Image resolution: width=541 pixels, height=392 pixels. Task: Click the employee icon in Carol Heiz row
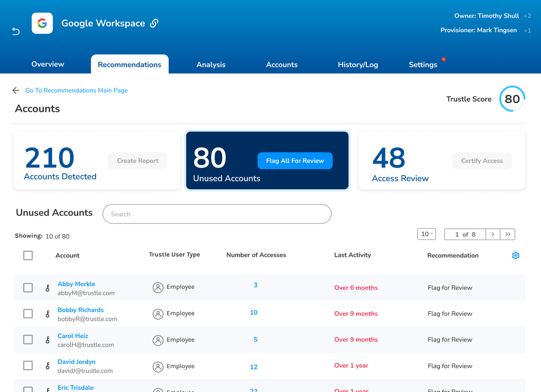[158, 340]
